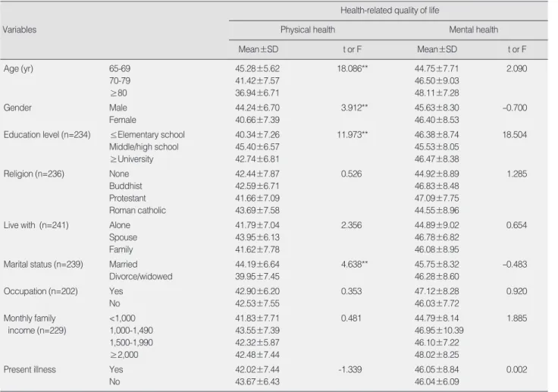This screenshot has width=558, height=392.
Task: Click the 'Female' category
Action: 123,120
